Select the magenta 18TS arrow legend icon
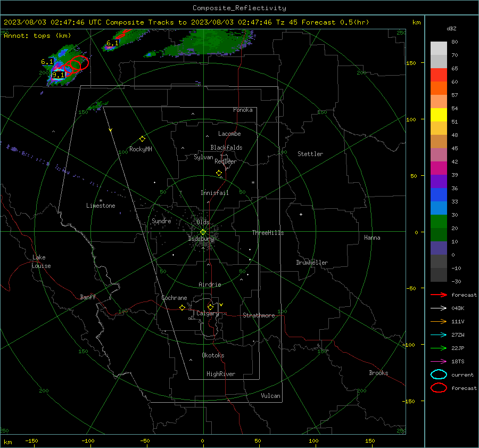 coord(439,362)
